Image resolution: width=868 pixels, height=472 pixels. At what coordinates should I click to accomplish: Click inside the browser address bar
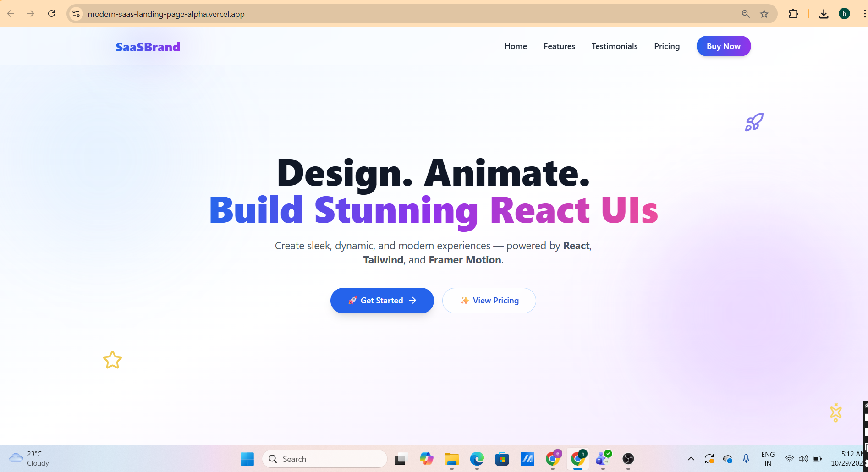275,14
